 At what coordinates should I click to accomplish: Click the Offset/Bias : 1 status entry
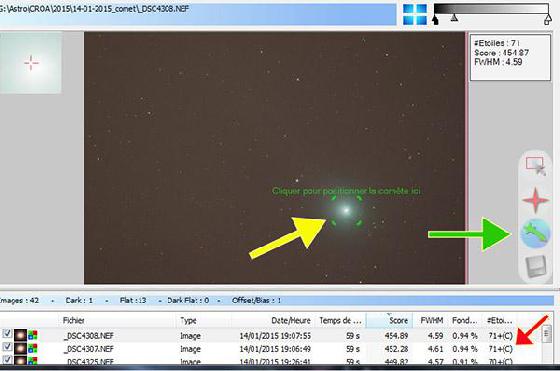click(x=256, y=300)
